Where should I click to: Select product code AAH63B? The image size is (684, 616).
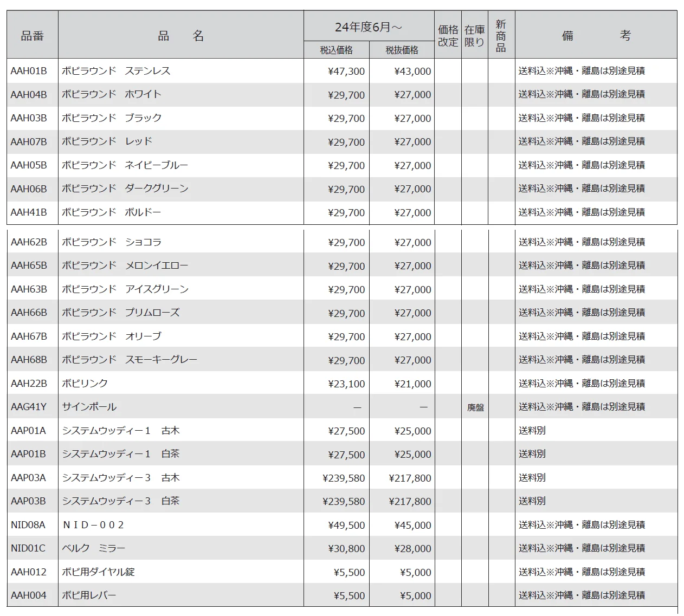coord(29,289)
